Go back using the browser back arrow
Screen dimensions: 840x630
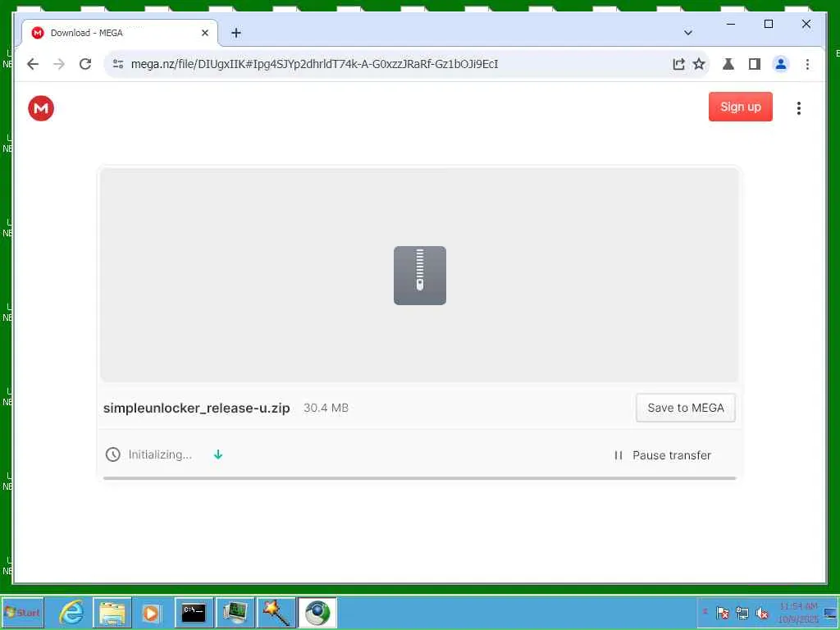coord(33,64)
